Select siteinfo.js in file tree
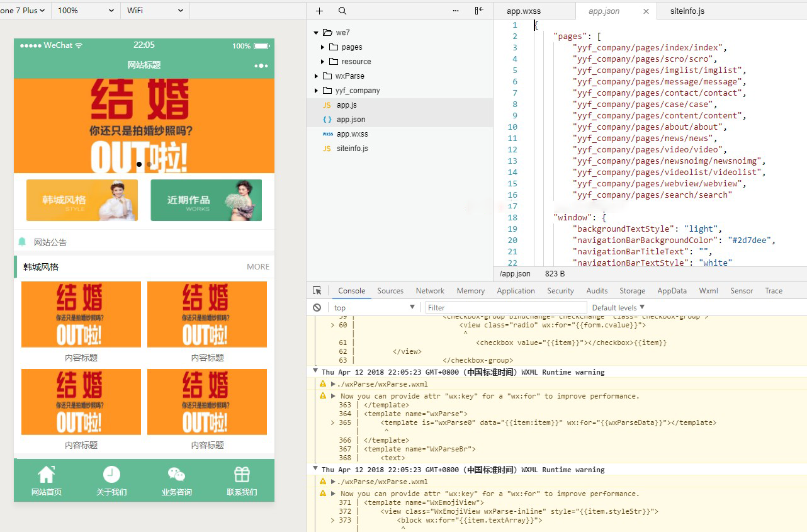The height and width of the screenshot is (532, 807). tap(352, 149)
